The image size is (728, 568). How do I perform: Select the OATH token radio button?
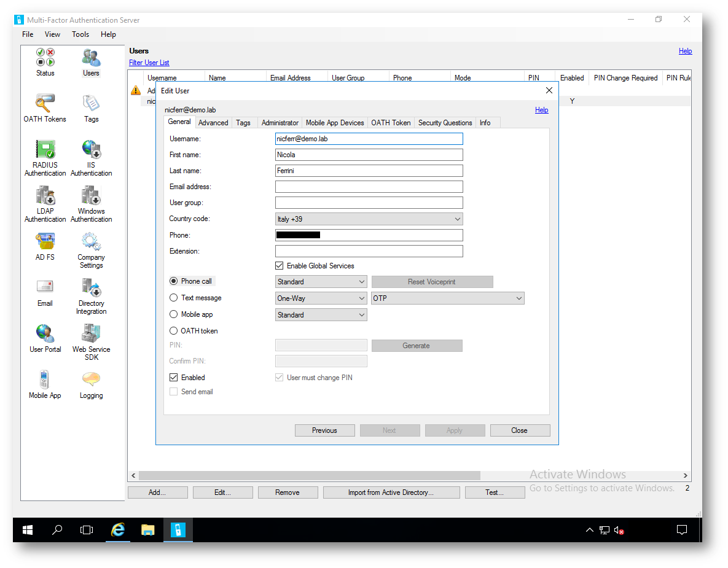174,331
